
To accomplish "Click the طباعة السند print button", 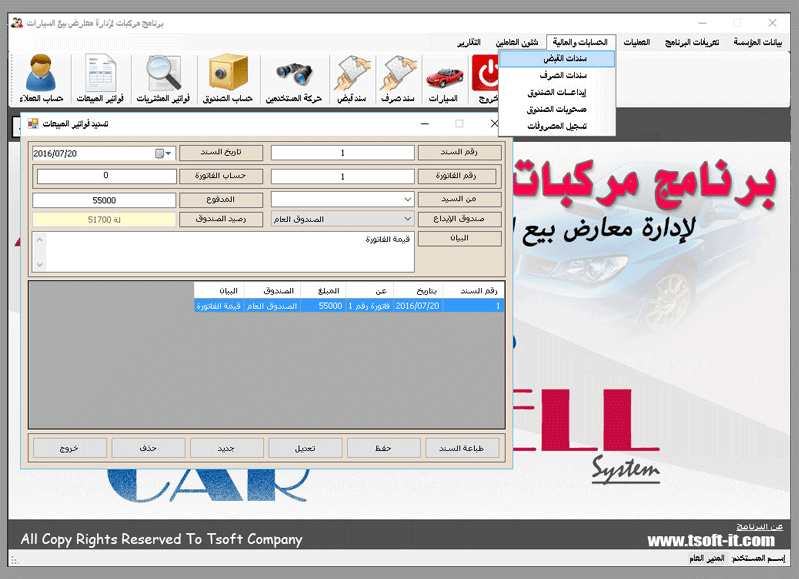I will tap(462, 448).
